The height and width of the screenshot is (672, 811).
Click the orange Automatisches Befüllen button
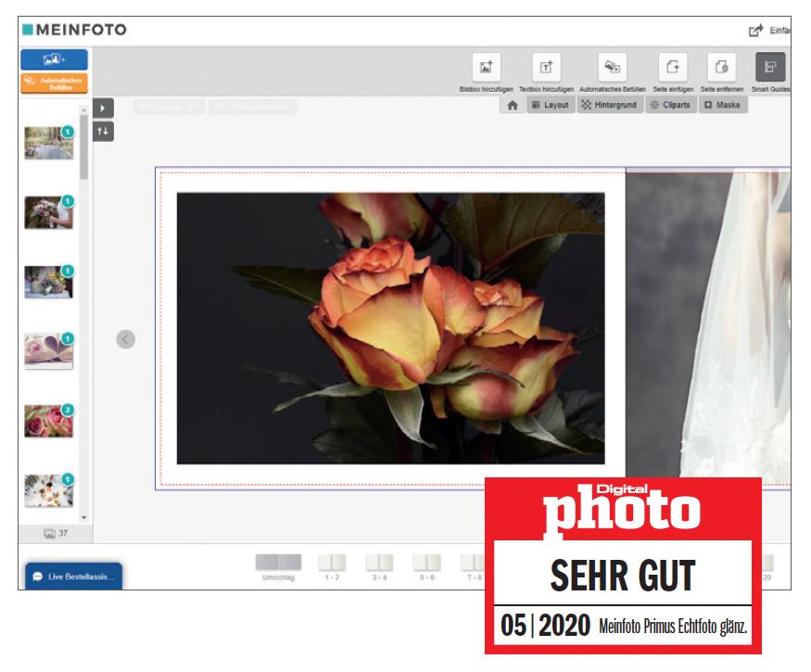click(x=55, y=83)
